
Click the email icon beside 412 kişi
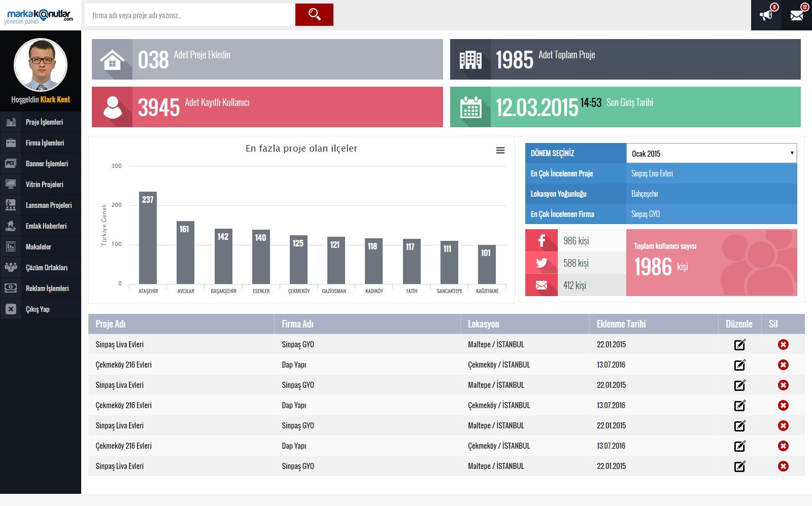(542, 285)
